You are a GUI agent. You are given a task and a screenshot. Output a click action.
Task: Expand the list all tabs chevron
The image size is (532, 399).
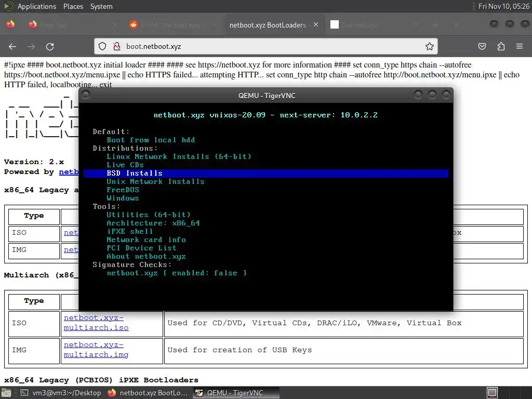pos(456,25)
